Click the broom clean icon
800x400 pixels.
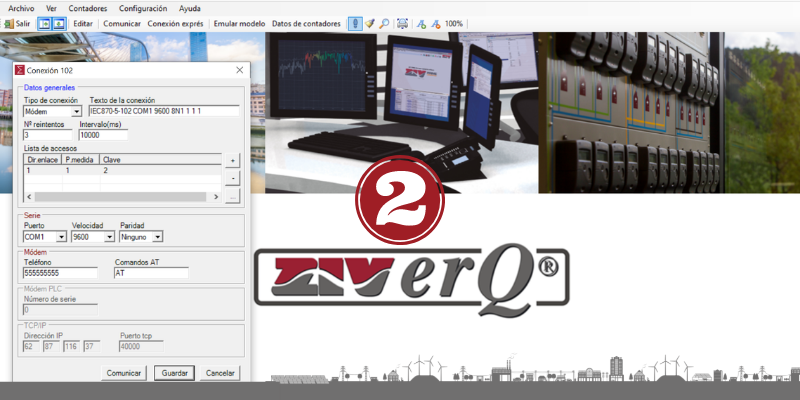point(370,23)
